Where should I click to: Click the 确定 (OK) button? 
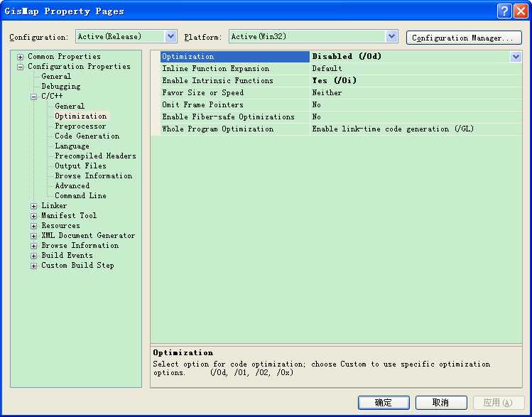pos(384,403)
